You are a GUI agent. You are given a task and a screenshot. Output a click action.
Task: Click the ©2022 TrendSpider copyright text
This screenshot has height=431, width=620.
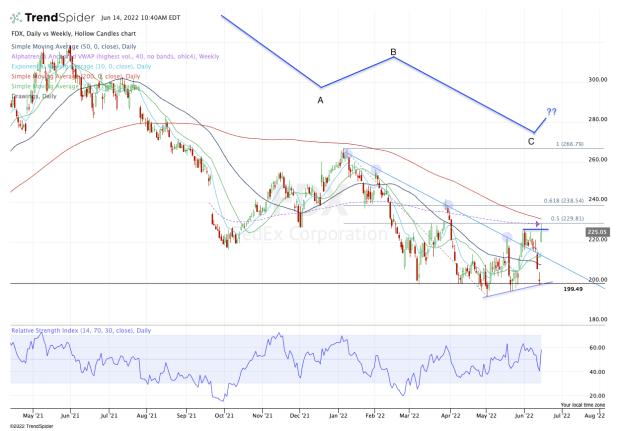[x=31, y=426]
